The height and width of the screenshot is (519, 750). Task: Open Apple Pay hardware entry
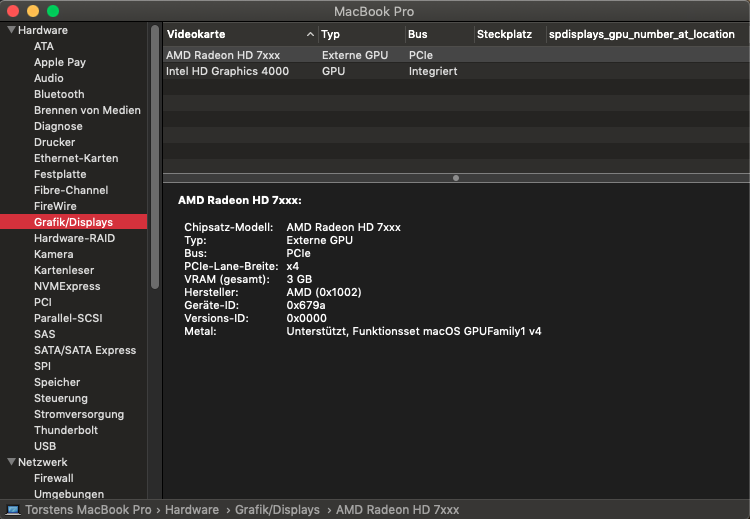pyautogui.click(x=60, y=62)
